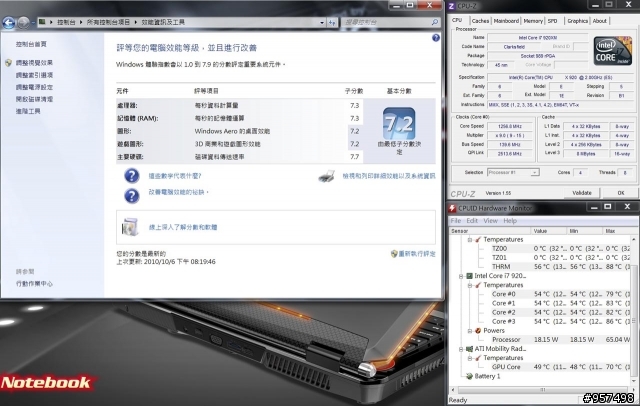
Task: Switch to the SPD tab in CPU-Z
Action: (x=552, y=21)
